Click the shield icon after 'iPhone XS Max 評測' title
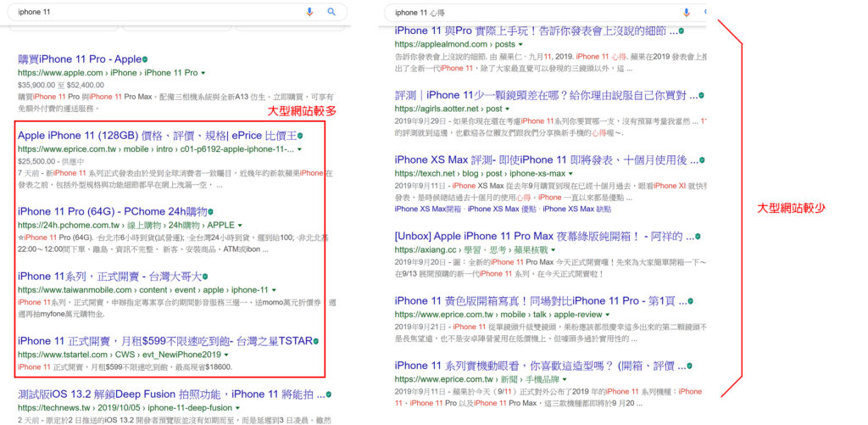The height and width of the screenshot is (425, 868). [x=701, y=160]
